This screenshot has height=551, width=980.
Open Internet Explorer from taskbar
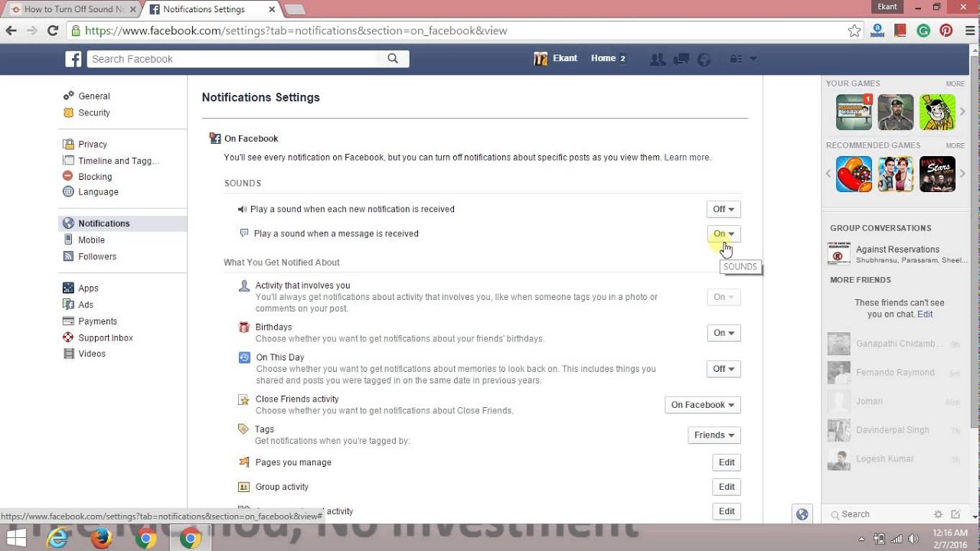click(x=57, y=539)
